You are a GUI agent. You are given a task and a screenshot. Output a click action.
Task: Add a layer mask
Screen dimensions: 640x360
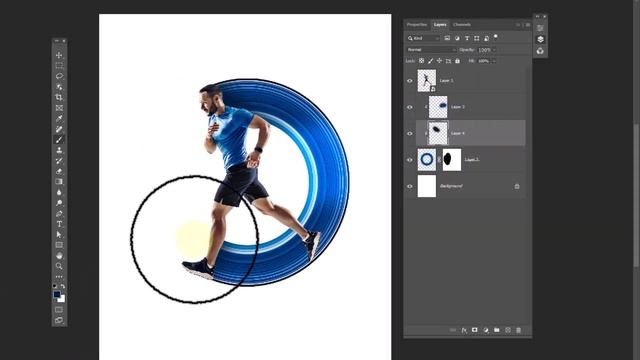click(475, 330)
